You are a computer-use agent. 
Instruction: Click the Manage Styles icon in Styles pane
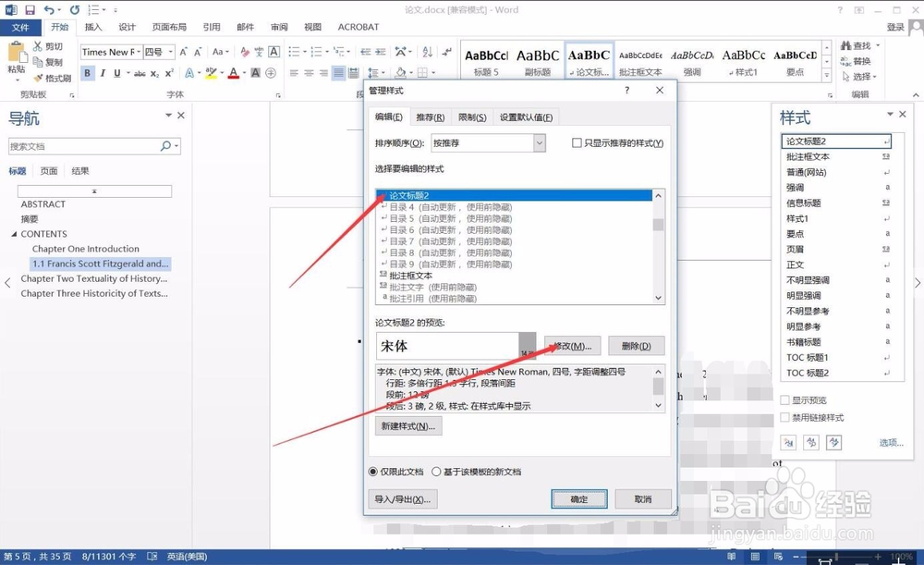tap(833, 442)
